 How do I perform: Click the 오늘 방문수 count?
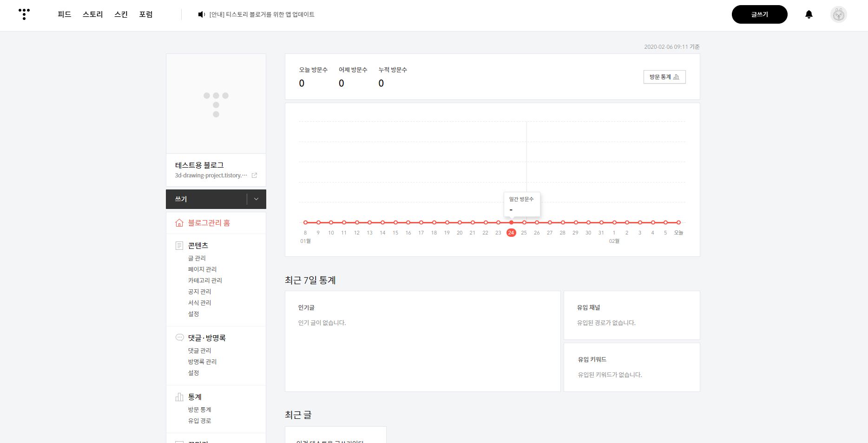click(x=302, y=84)
